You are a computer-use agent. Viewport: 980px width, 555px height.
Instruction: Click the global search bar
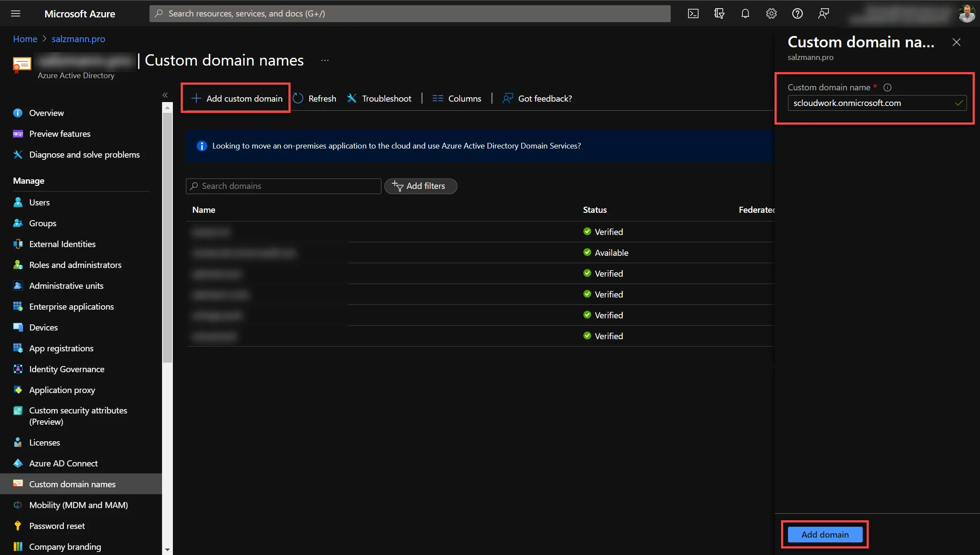pyautogui.click(x=410, y=13)
